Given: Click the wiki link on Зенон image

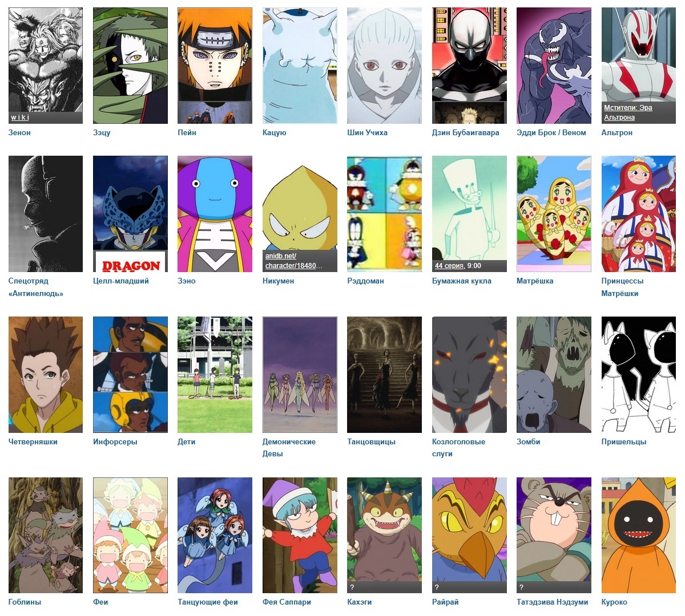Looking at the screenshot, I should tap(20, 117).
